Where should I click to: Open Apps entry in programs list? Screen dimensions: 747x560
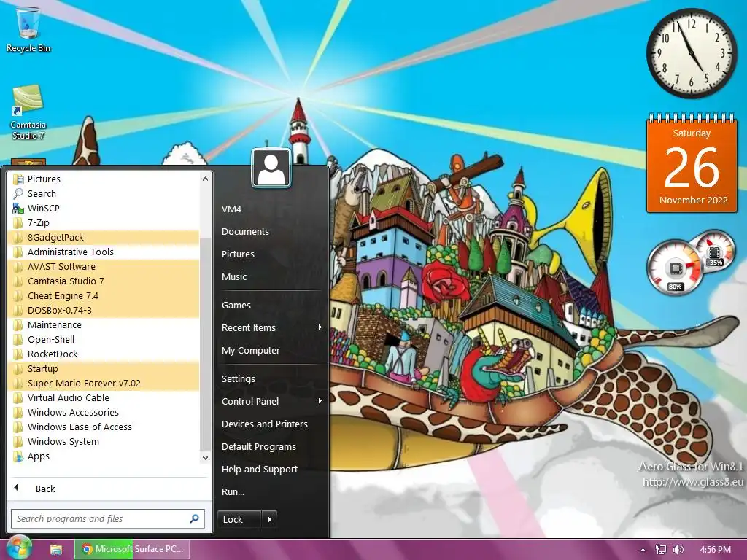(104, 456)
